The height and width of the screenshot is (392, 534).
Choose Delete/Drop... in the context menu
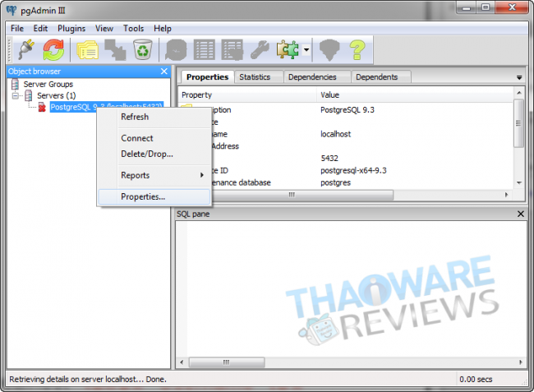pos(154,154)
